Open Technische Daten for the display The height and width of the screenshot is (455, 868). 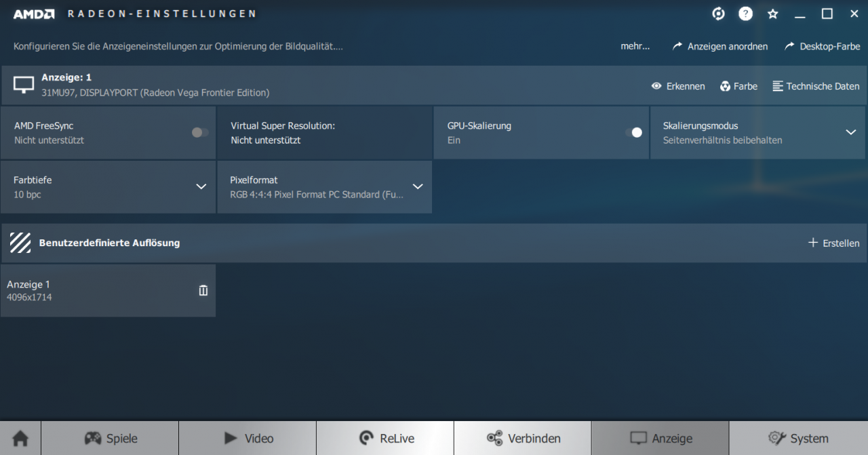[816, 86]
